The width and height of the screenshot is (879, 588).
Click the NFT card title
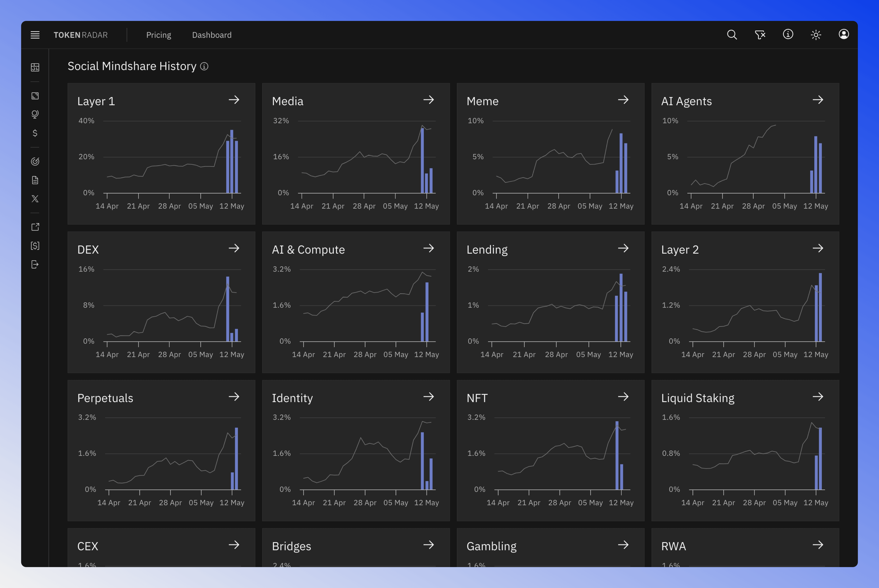[x=477, y=398]
